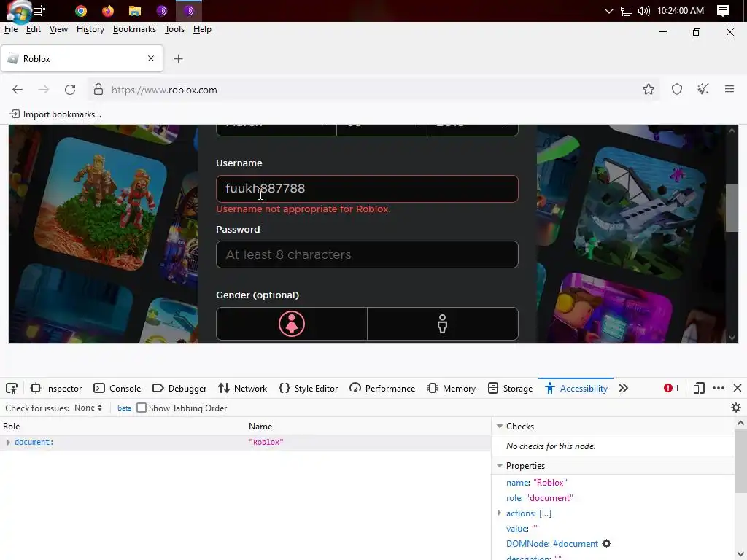The width and height of the screenshot is (747, 560).
Task: Bookmark this page with star
Action: coord(648,89)
